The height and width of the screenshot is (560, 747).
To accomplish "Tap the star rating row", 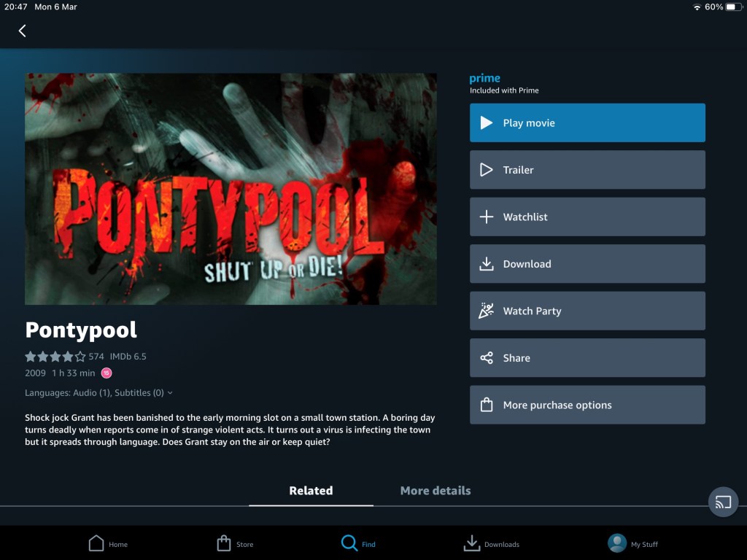I will click(55, 357).
